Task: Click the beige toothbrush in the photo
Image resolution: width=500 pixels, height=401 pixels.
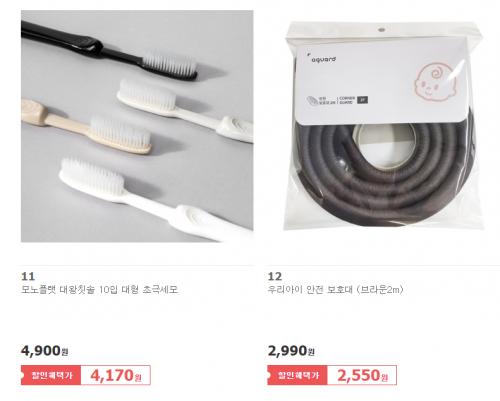Action: [x=86, y=127]
